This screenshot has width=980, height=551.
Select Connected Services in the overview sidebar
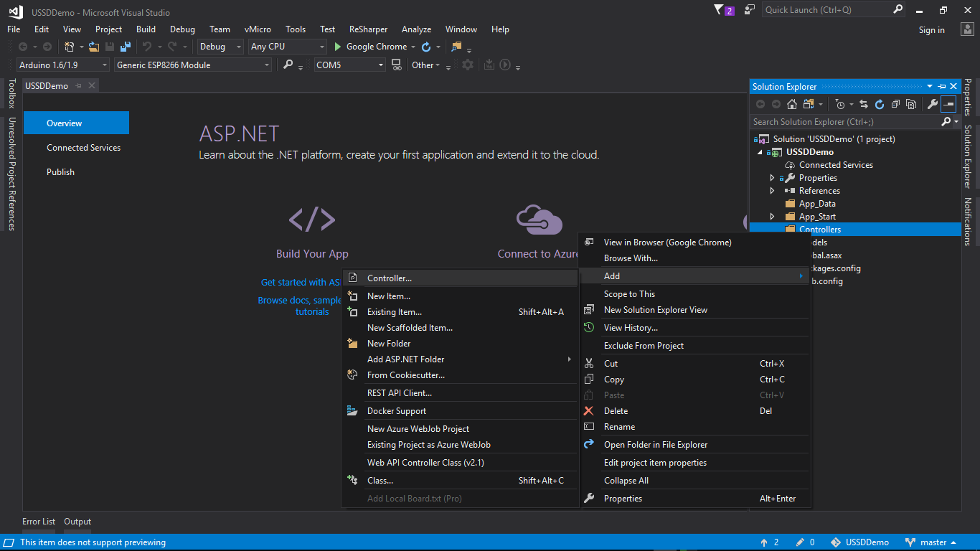click(83, 148)
